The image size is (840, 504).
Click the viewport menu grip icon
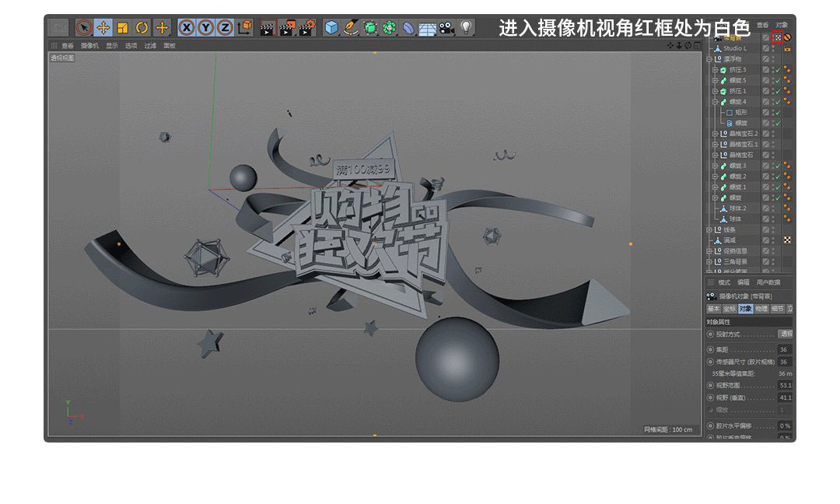point(54,46)
